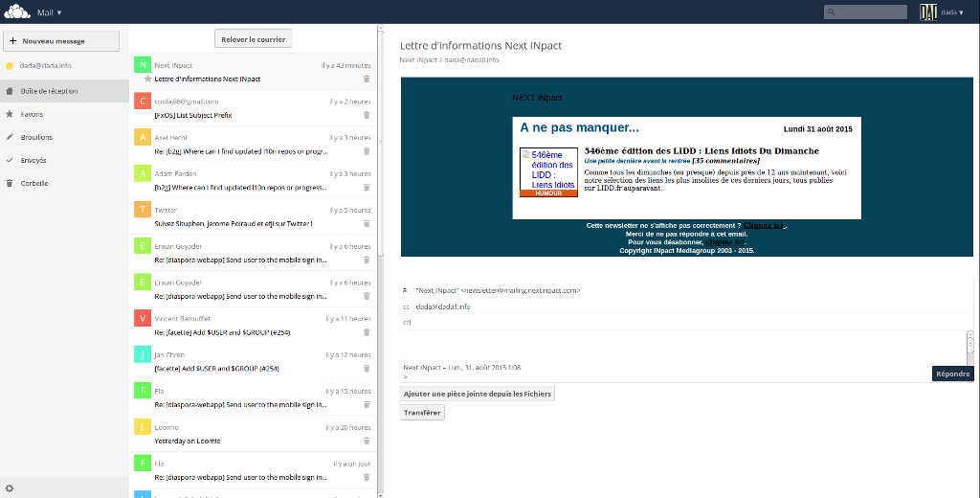Open the dada user menu
980x498 pixels.
point(952,12)
